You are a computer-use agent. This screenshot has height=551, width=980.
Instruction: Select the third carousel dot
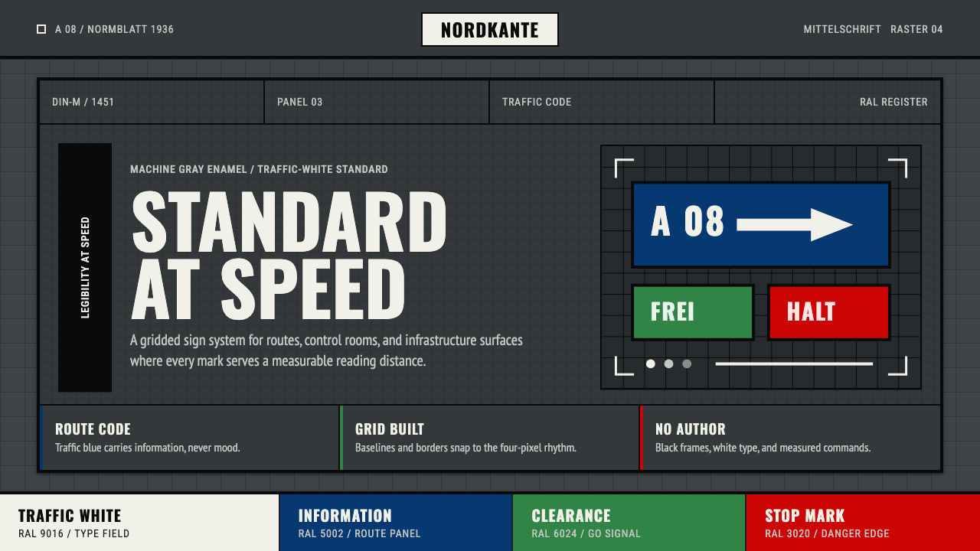tap(687, 364)
